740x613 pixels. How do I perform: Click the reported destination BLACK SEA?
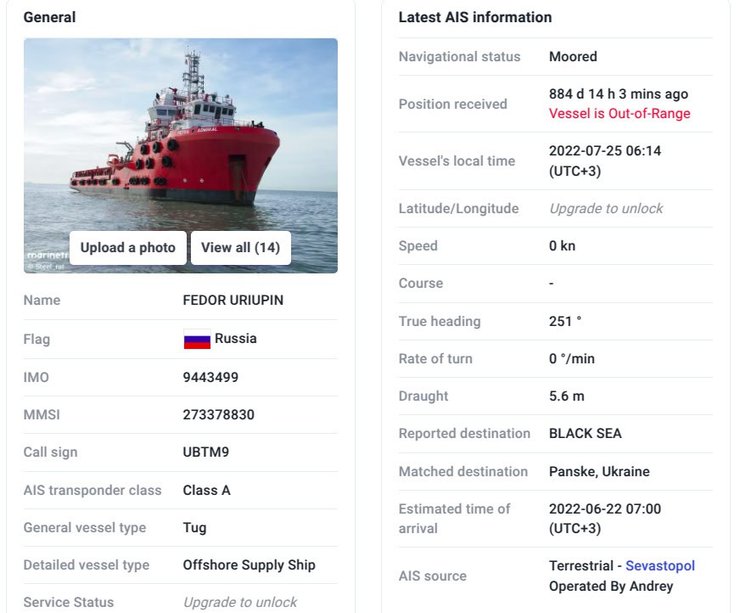click(585, 434)
